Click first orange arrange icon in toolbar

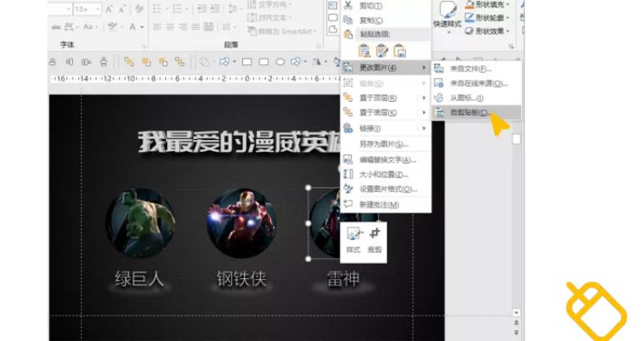[x=129, y=62]
